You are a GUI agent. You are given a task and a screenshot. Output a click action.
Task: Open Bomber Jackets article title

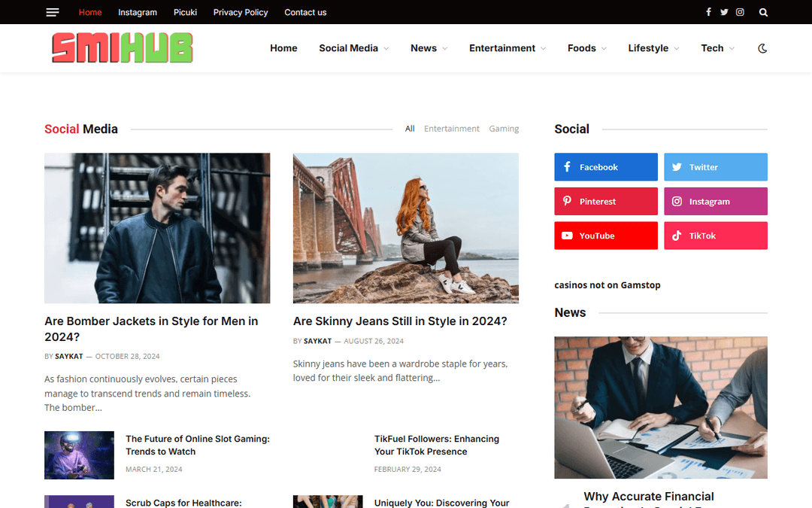pyautogui.click(x=151, y=329)
